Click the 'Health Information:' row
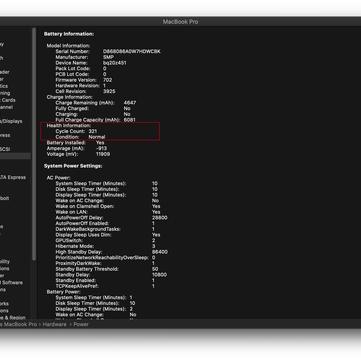 pos(68,125)
